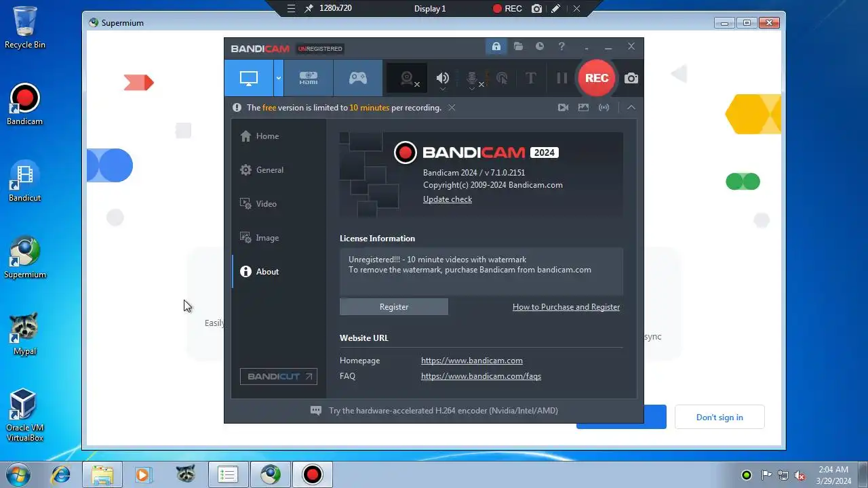Click the taskbar clock showing 2:04 AM
The image size is (868, 488).
pyautogui.click(x=833, y=474)
